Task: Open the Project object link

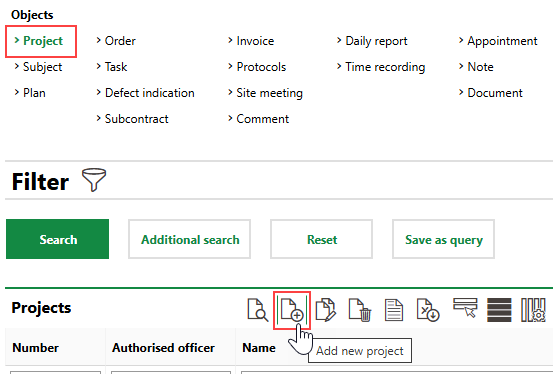Action: pos(43,41)
